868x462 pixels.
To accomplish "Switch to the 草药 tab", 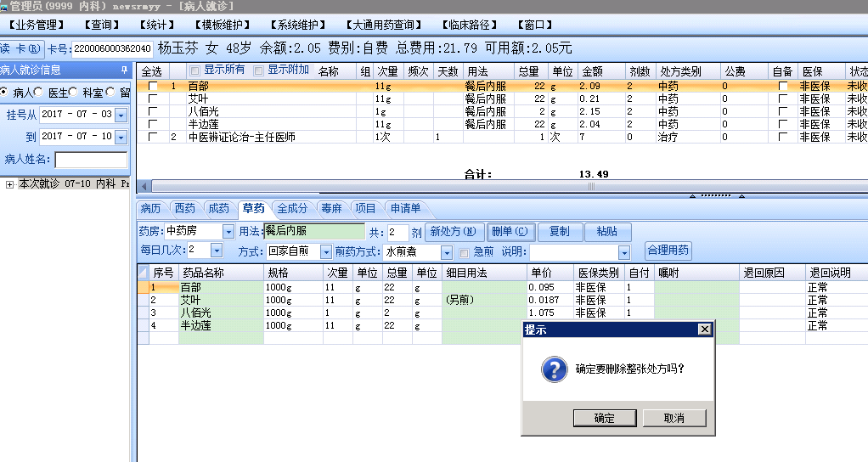I will tap(254, 209).
